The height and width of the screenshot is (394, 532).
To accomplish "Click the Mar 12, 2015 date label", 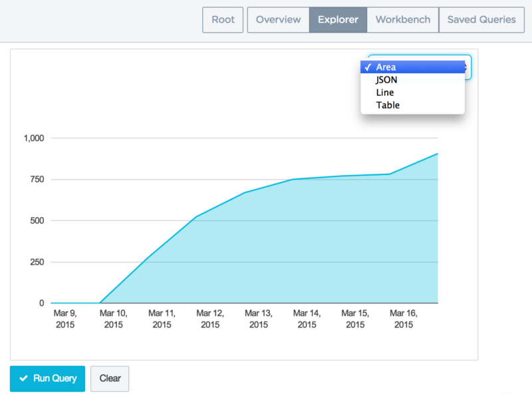I will (210, 319).
